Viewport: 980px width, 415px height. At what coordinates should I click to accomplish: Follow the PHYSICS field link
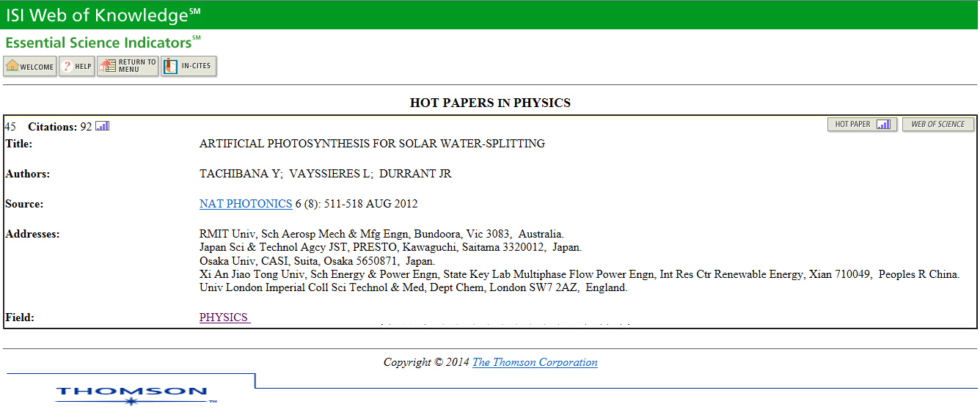click(x=224, y=317)
